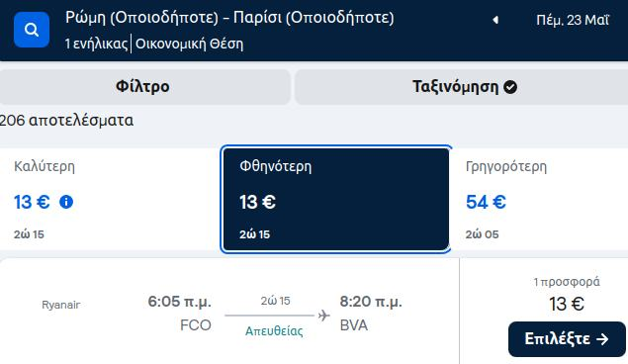Select the Γρηγορότερη sorting tab
This screenshot has width=628, height=364.
click(540, 200)
